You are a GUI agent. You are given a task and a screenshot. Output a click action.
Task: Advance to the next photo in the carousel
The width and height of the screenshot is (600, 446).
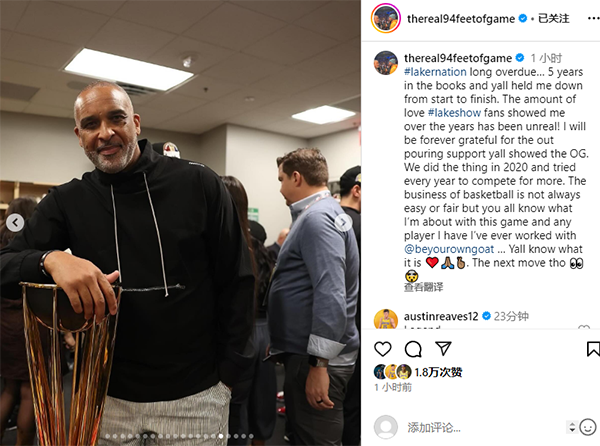pos(343,223)
